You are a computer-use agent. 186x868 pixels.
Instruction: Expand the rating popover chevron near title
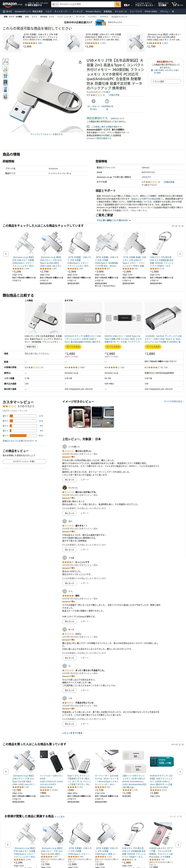tap(104, 95)
